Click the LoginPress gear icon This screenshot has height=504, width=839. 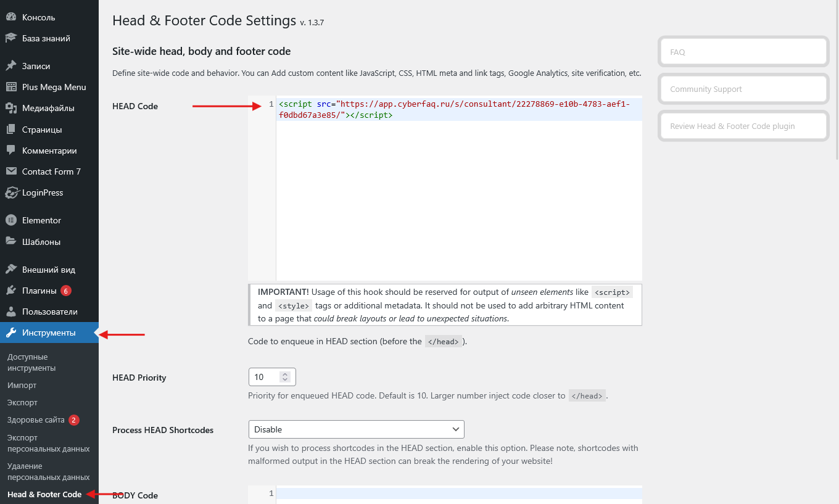click(11, 192)
